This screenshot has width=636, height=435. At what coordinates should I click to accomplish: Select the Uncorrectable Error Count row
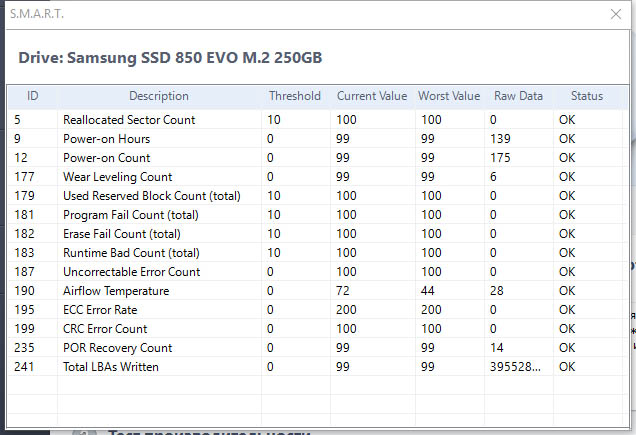tap(316, 272)
